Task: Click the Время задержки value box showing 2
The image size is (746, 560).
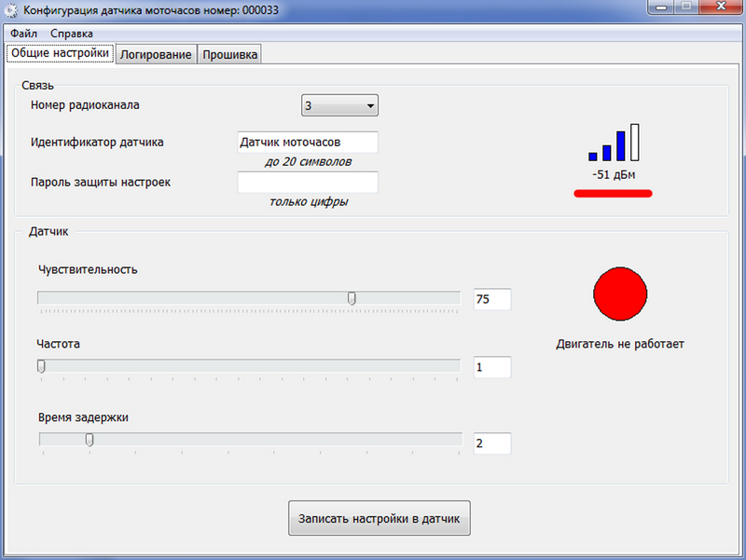Action: [x=492, y=444]
